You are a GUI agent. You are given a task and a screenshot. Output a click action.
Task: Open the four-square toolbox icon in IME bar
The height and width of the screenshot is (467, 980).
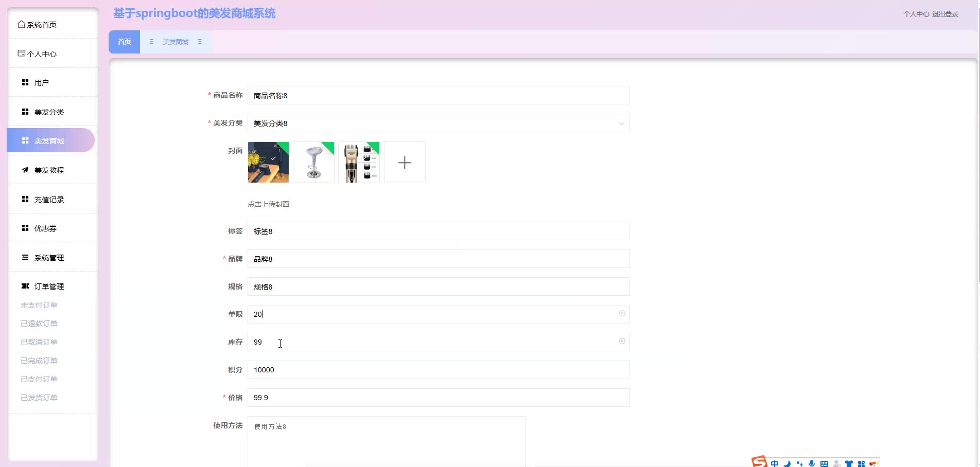coord(861,463)
